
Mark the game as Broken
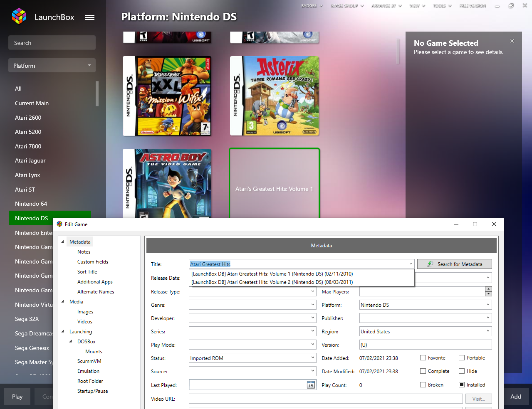(x=423, y=385)
